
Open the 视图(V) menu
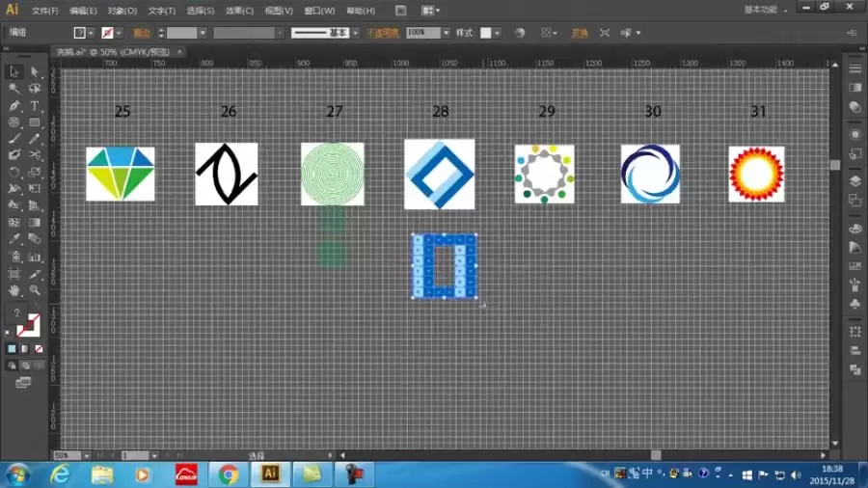[x=279, y=11]
